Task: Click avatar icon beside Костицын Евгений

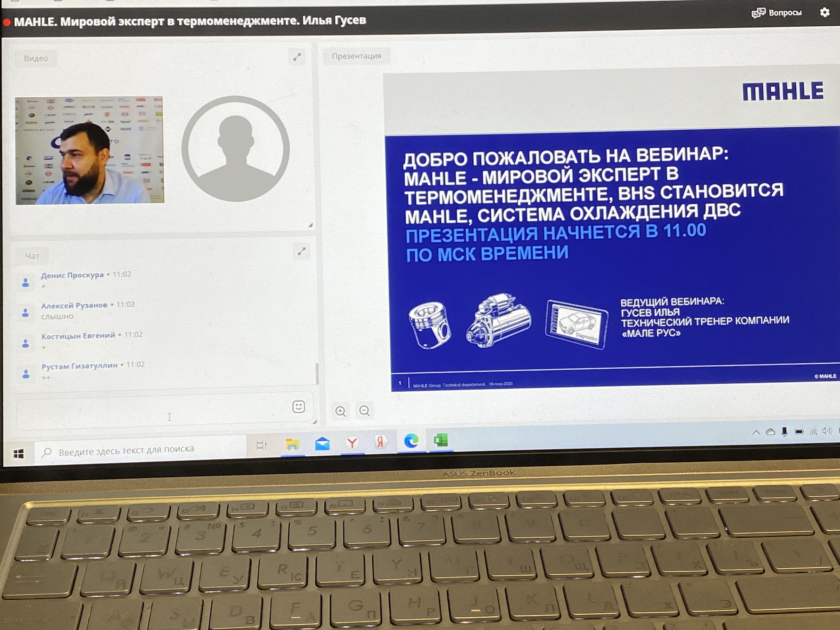Action: (25, 343)
